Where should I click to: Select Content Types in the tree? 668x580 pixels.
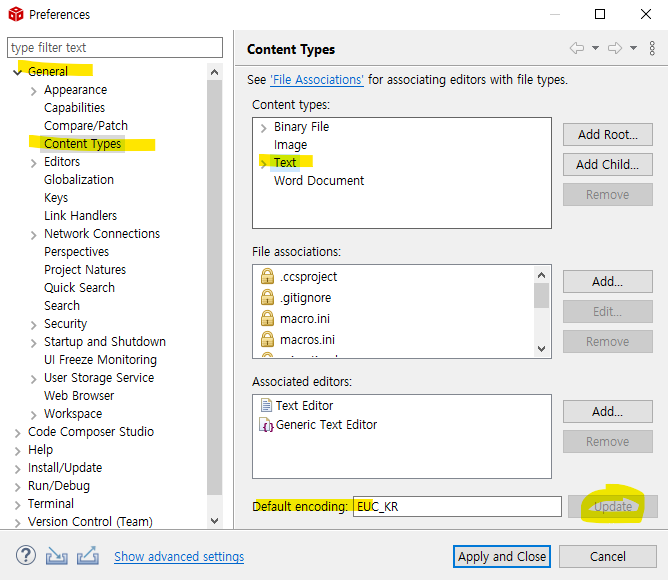click(x=83, y=144)
